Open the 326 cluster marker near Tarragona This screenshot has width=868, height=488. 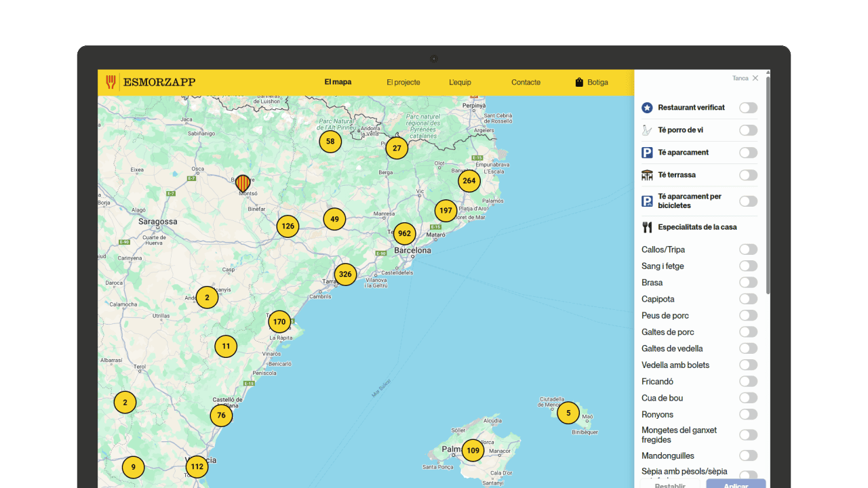coord(346,274)
